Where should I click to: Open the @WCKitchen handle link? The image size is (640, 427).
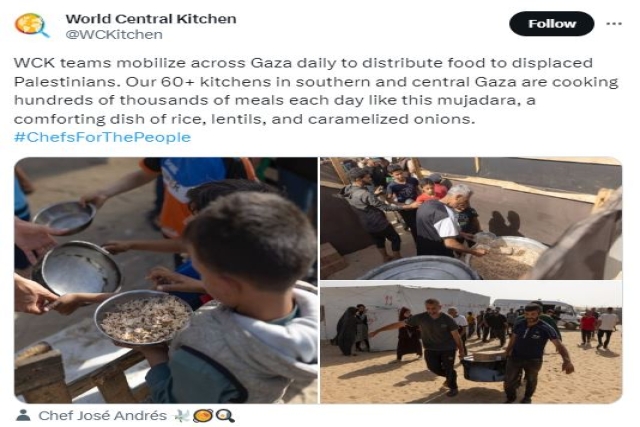(x=114, y=34)
